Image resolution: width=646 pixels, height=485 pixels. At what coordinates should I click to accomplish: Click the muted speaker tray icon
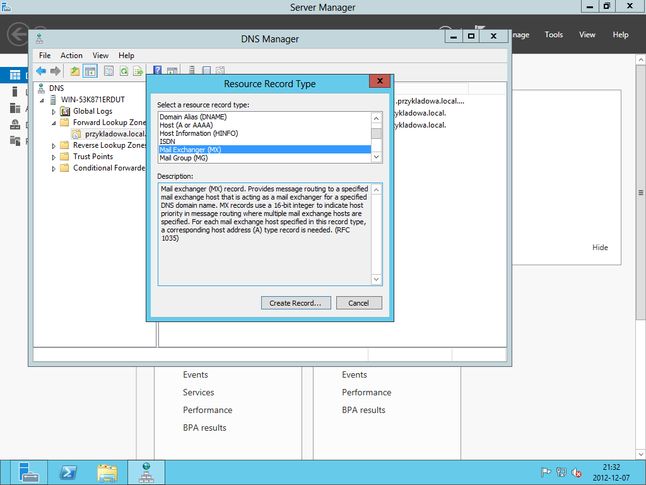pos(576,472)
